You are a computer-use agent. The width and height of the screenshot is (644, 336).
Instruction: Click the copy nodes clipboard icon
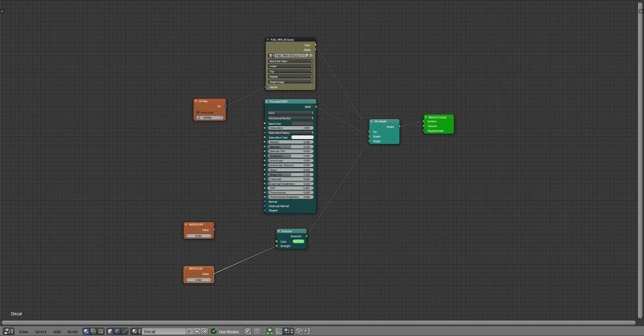point(299,331)
